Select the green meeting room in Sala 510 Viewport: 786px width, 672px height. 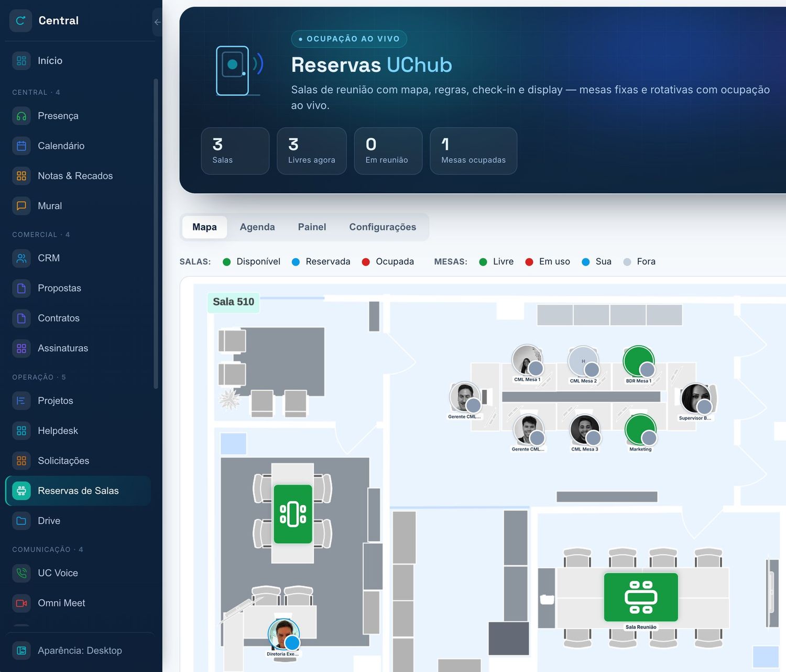coord(293,514)
